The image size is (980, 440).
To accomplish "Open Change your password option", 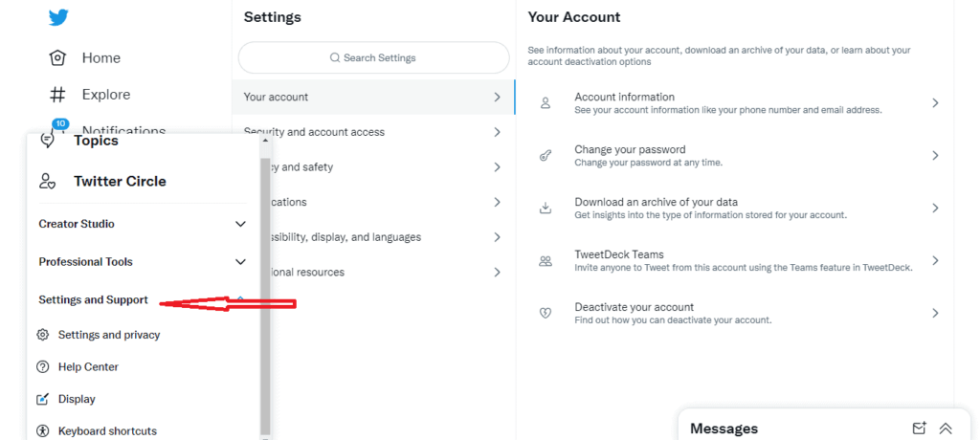I will click(735, 156).
